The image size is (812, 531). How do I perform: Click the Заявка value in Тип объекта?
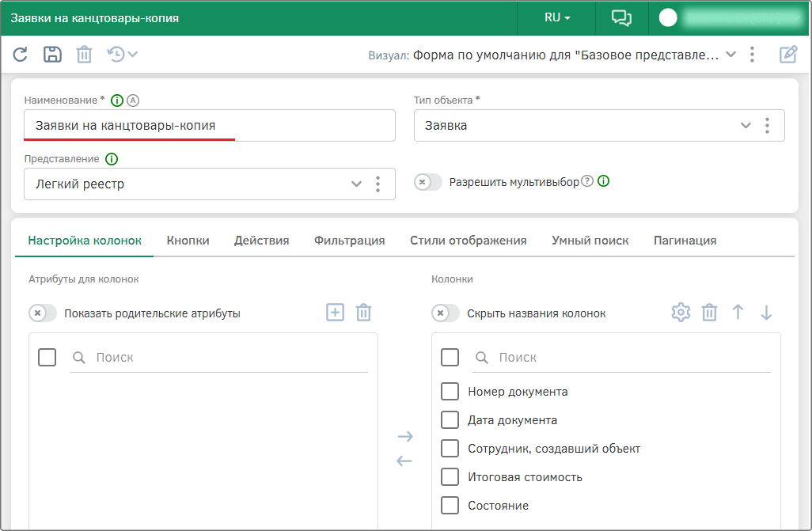click(446, 125)
